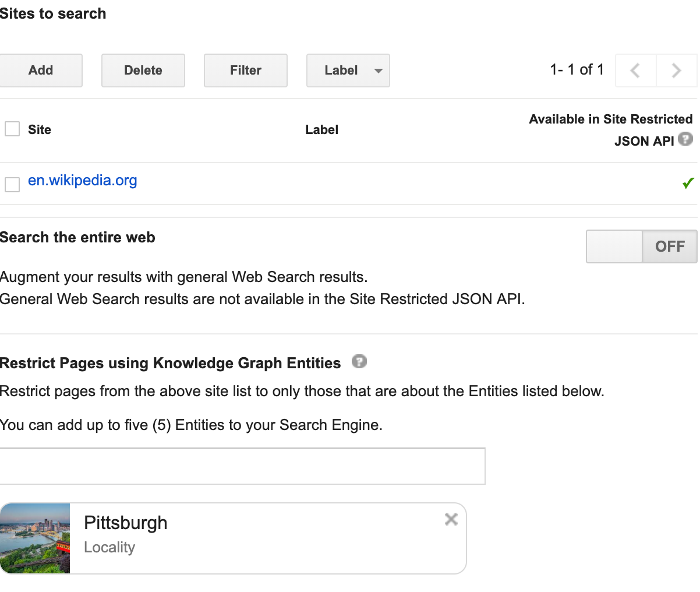Toggle Search the entire web switch

coord(641,246)
